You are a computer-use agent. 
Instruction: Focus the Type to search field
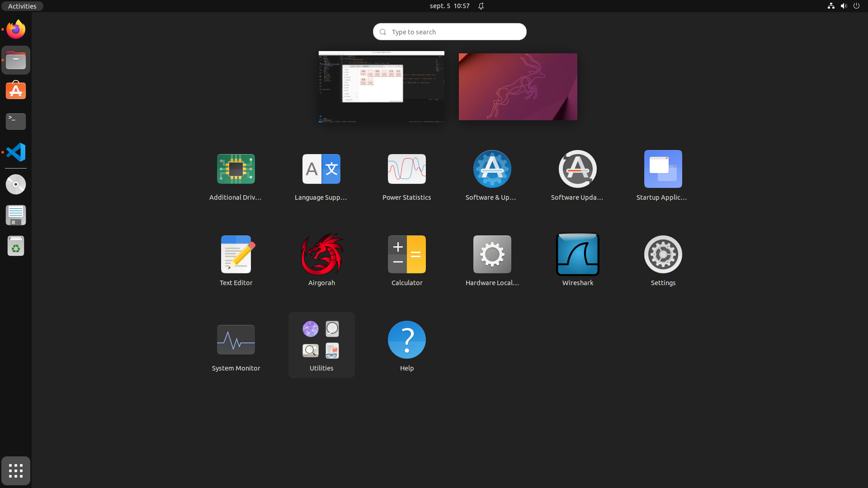(x=449, y=32)
